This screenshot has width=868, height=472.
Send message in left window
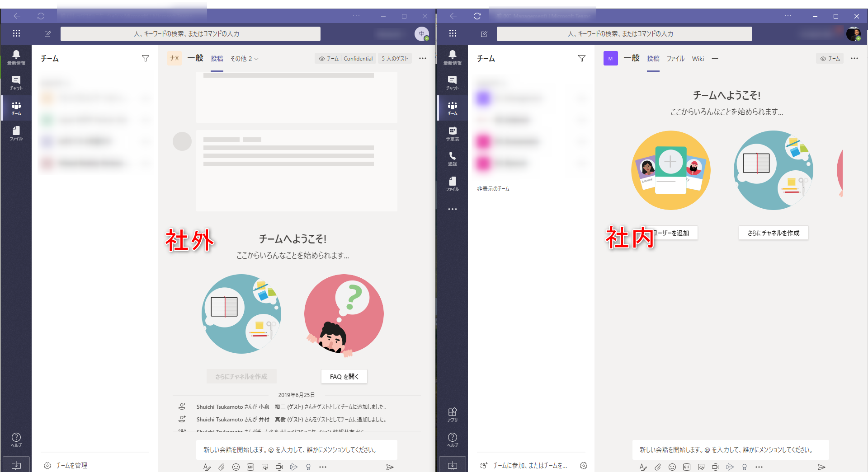pos(390,467)
